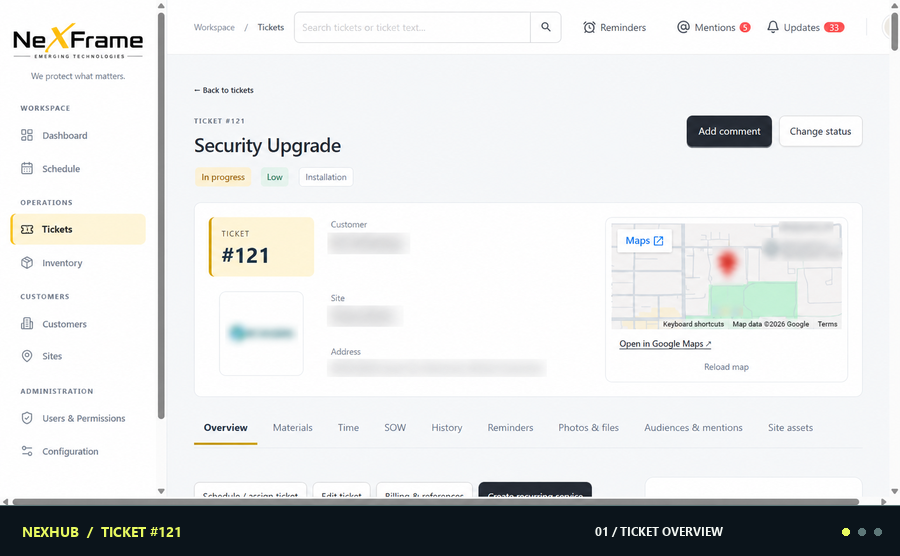Switch to the Materials tab

293,427
